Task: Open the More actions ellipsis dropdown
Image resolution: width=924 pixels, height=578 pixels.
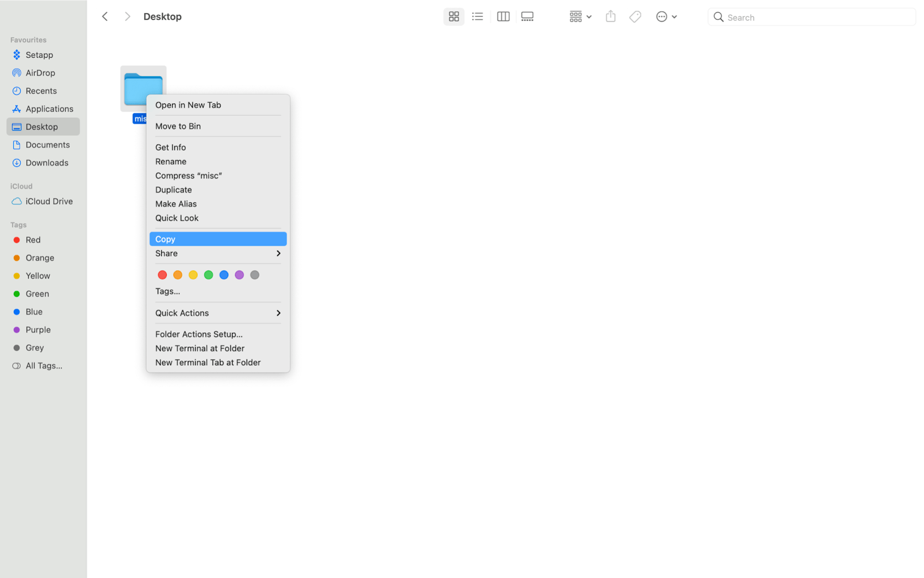Action: point(665,16)
